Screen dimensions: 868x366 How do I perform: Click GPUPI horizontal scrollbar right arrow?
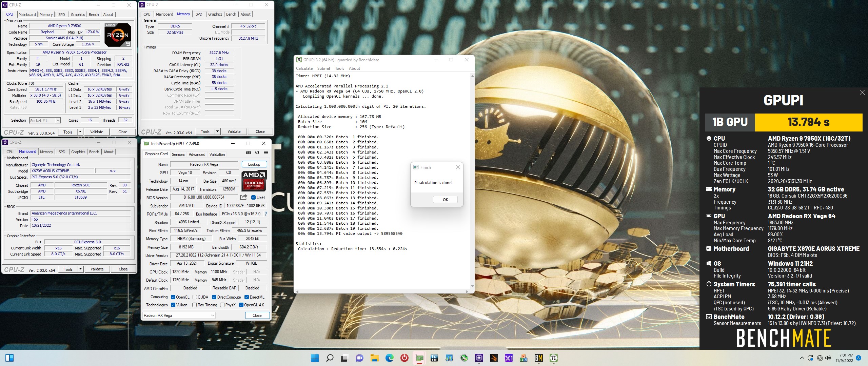(467, 291)
